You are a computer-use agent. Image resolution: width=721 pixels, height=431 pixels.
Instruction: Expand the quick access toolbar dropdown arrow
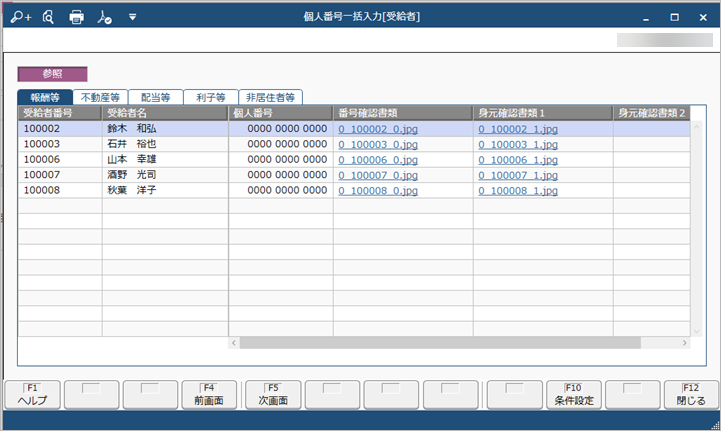[133, 17]
